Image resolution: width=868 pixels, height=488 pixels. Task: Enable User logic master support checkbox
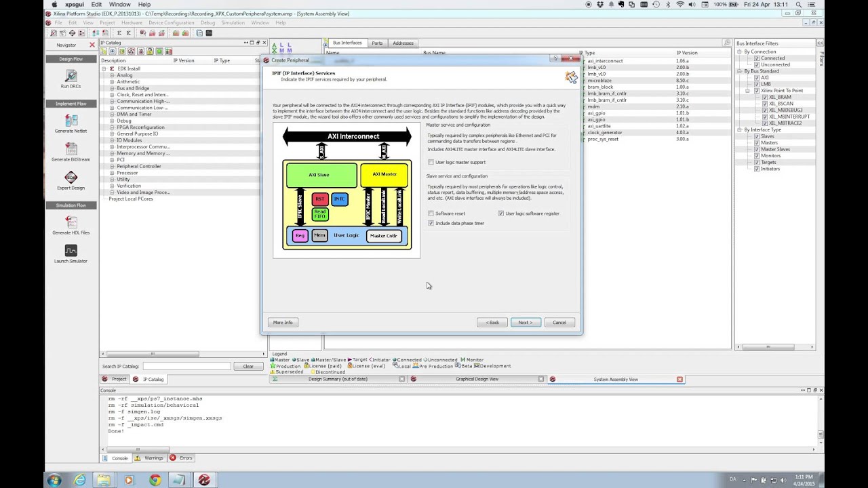pyautogui.click(x=431, y=162)
